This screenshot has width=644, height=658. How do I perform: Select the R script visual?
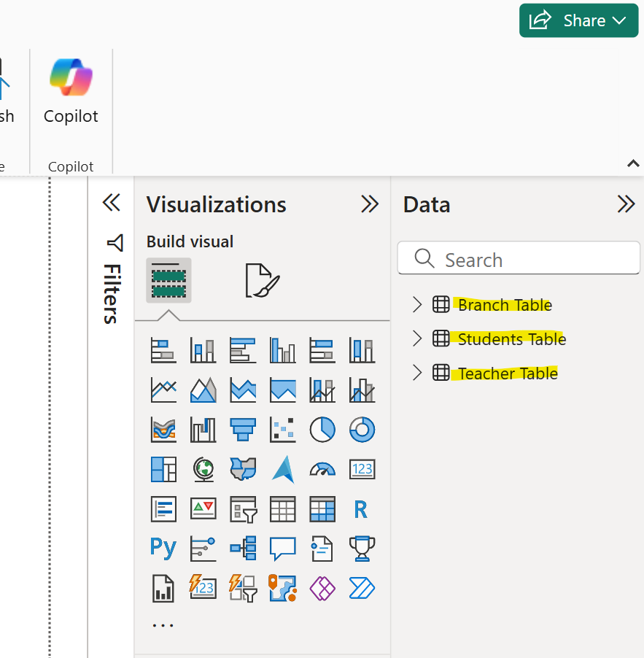click(x=361, y=509)
